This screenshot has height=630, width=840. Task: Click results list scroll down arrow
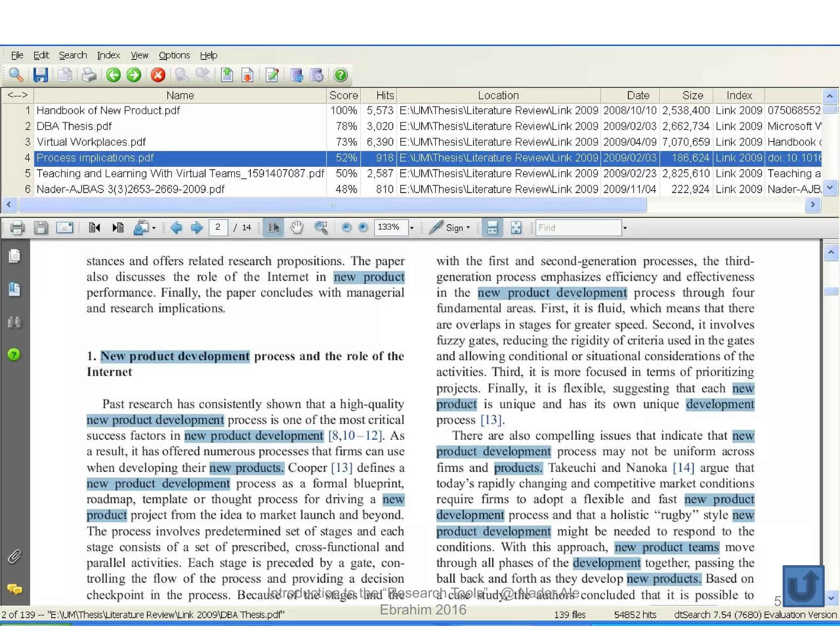point(830,187)
